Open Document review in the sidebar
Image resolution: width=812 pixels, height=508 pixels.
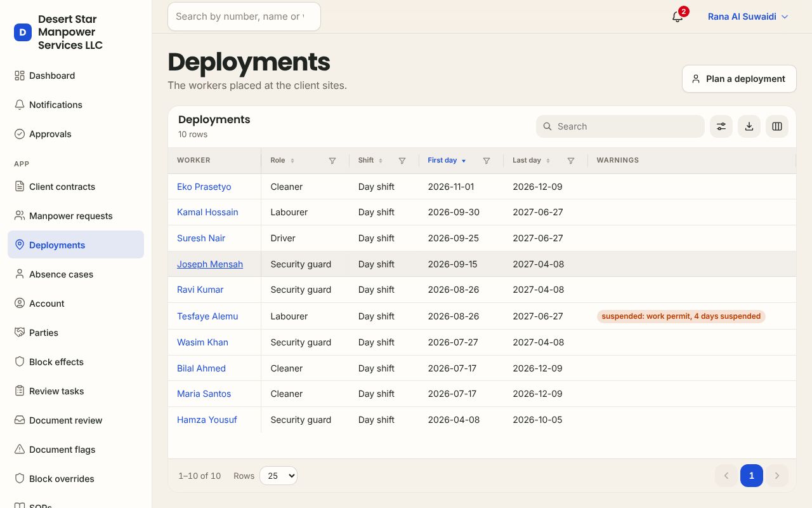point(75,420)
